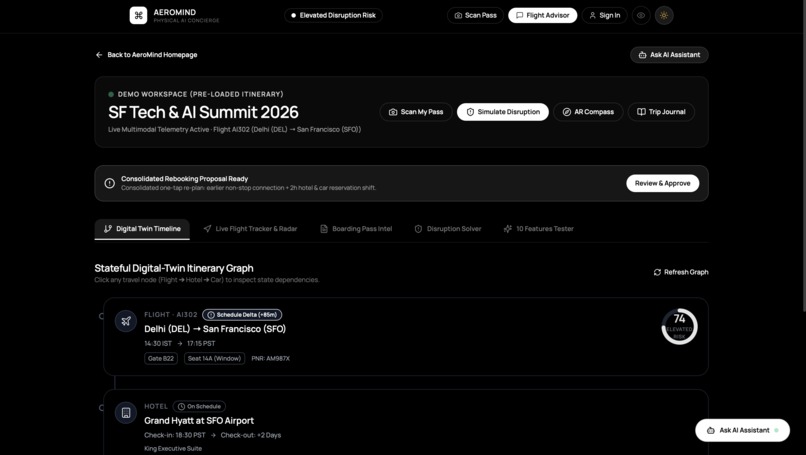This screenshot has width=806, height=455.
Task: Click the 74 elevated risk gauge
Action: point(679,326)
